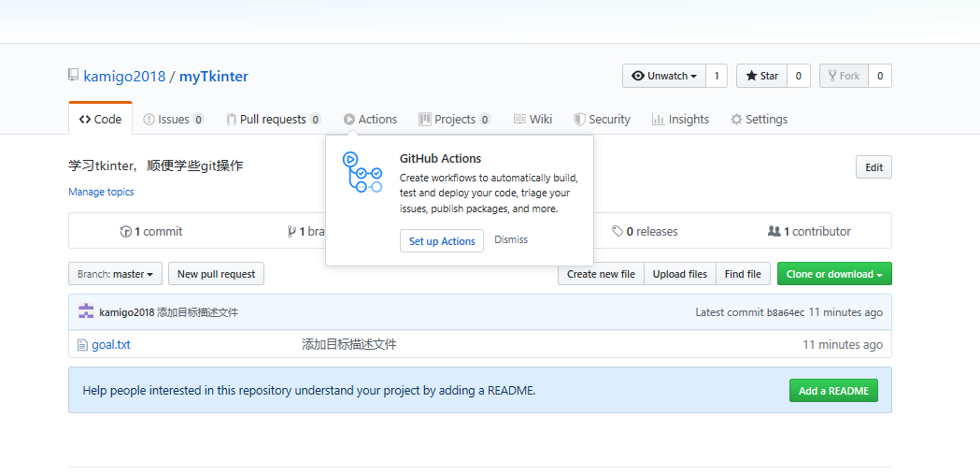Viewport: 980px width, 475px height.
Task: Click the fork count 0
Action: coord(880,76)
